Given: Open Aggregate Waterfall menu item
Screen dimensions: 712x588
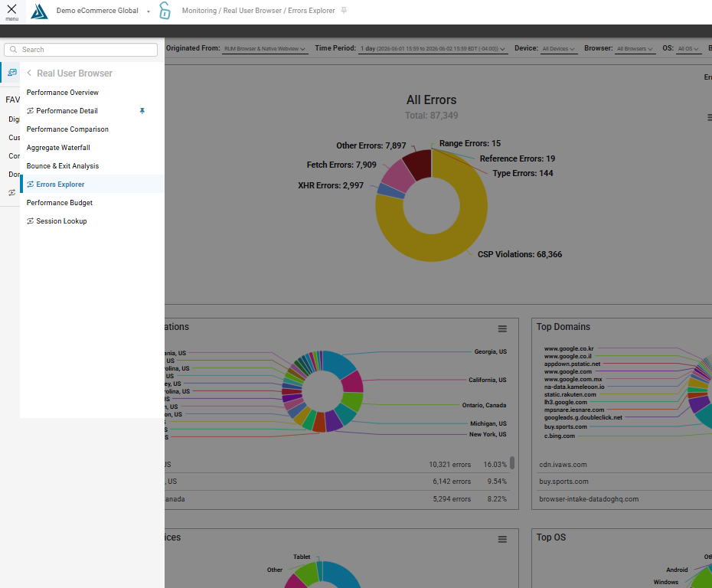Looking at the screenshot, I should point(92,148).
